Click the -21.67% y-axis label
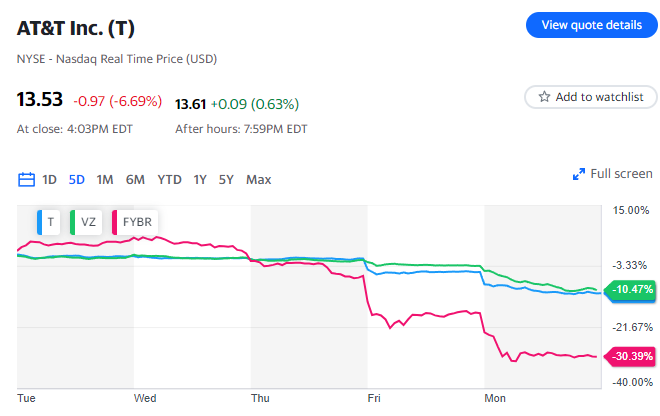This screenshot has width=660, height=416. [632, 327]
